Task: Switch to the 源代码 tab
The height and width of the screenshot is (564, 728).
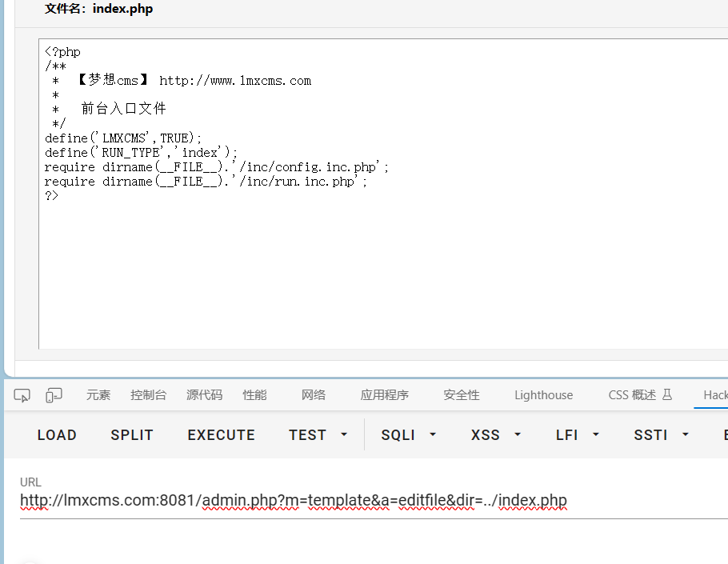Action: (204, 395)
